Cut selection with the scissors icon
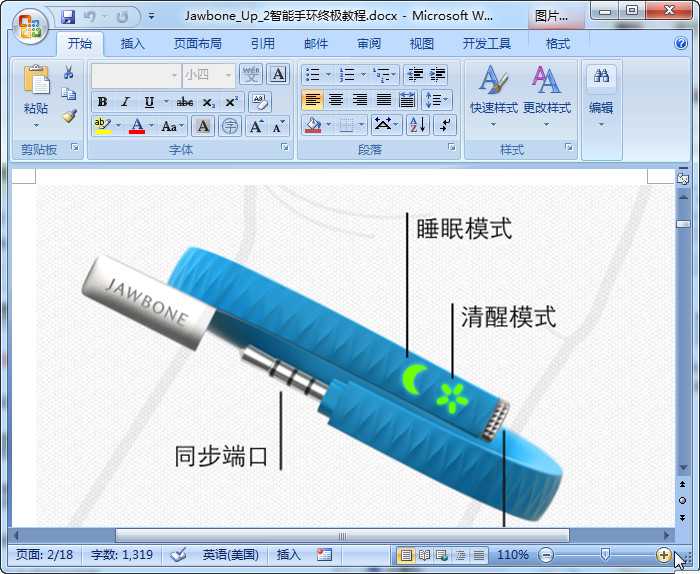This screenshot has width=700, height=574. (x=68, y=72)
